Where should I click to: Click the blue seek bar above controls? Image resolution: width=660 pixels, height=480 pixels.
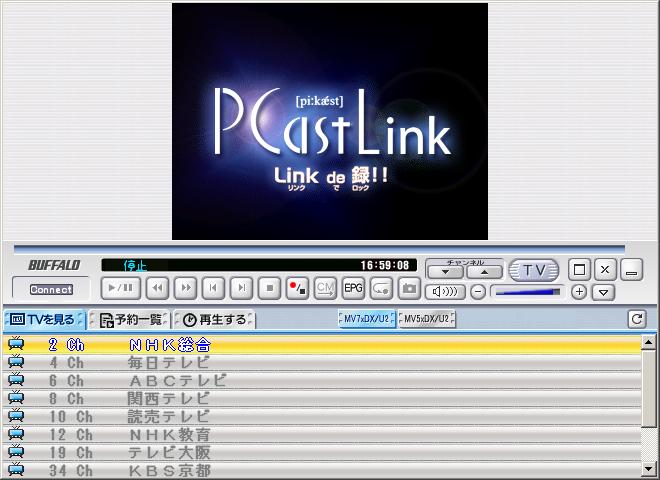[319, 249]
